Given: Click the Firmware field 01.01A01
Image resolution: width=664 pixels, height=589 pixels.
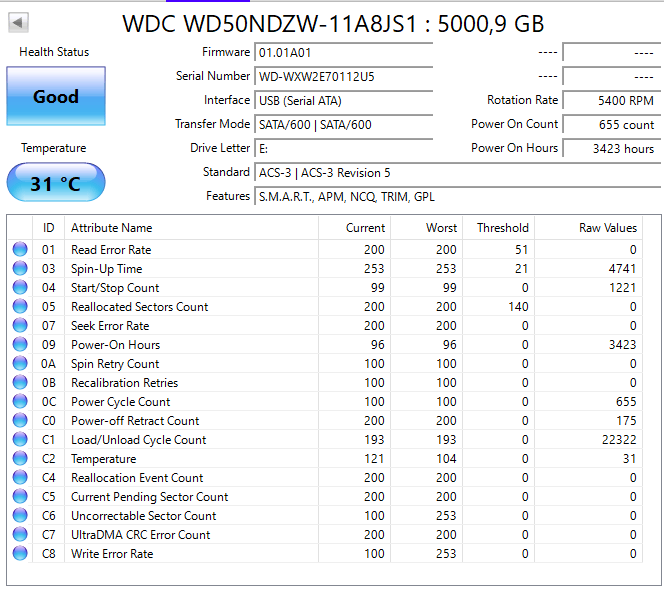Looking at the screenshot, I should point(343,53).
